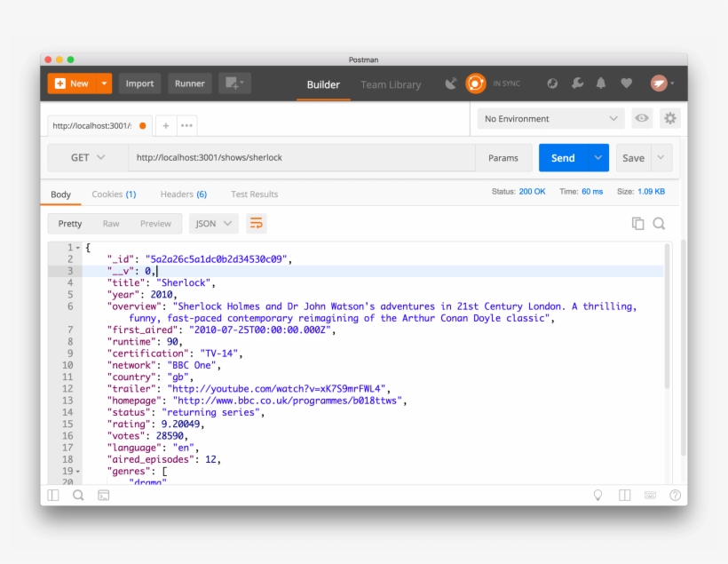Select the Body response tab
This screenshot has height=564, width=728.
61,195
